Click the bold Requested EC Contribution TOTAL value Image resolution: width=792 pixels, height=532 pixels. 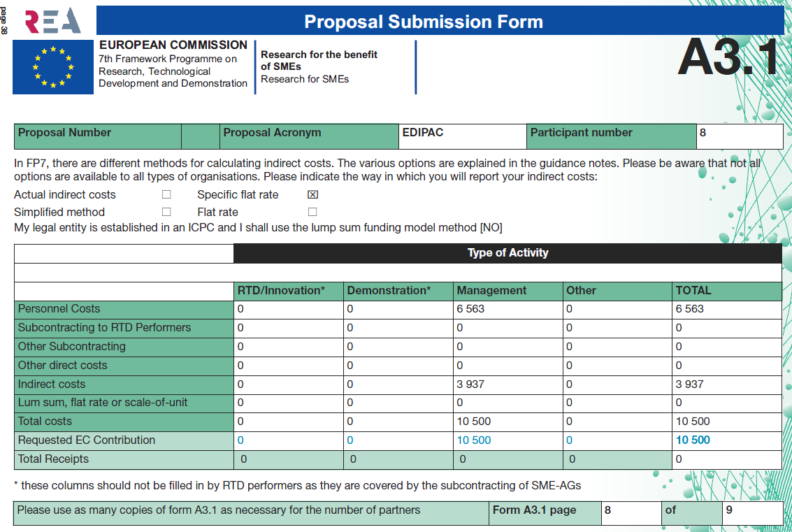693,440
